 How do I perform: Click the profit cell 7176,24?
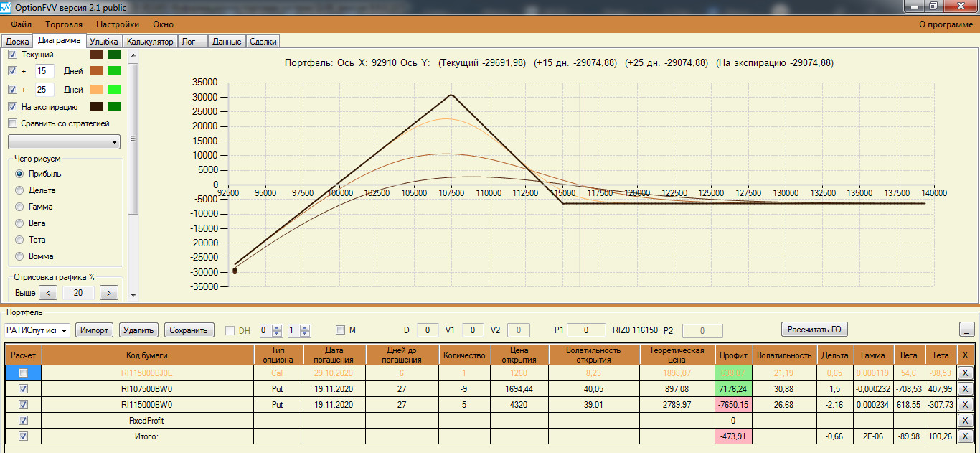pos(732,388)
